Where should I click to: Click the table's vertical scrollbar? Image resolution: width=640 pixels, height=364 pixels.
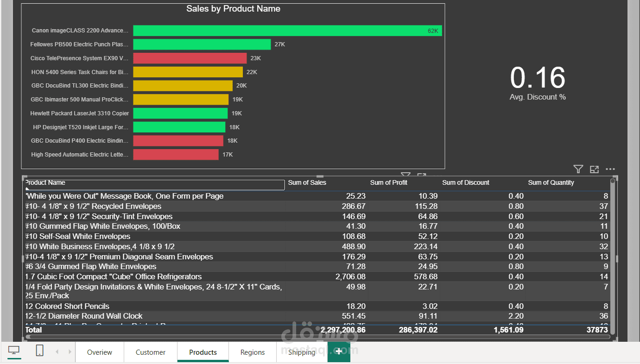[x=613, y=256]
